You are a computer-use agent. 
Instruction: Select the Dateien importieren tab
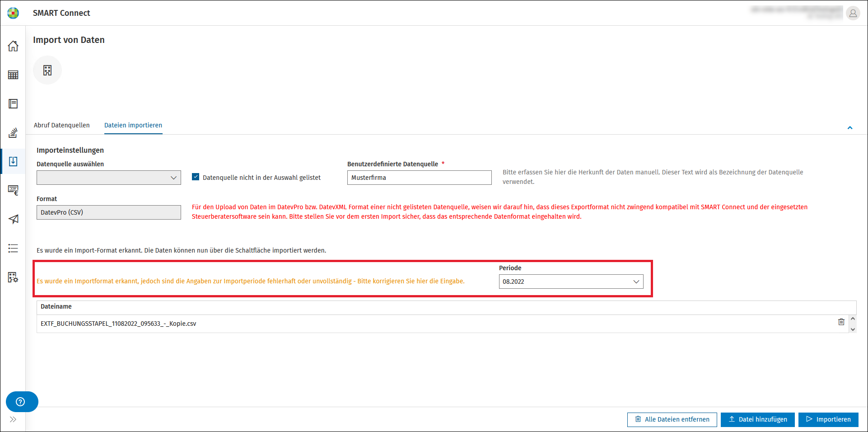point(133,125)
